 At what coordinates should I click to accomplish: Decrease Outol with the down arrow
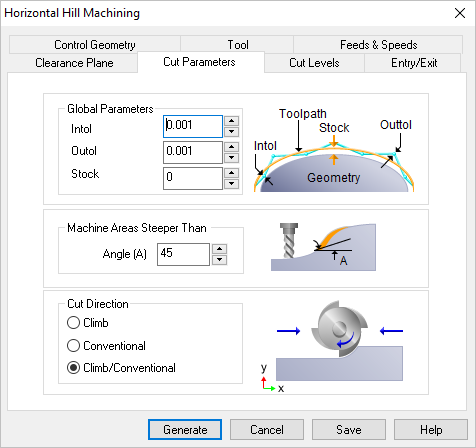tap(231, 158)
